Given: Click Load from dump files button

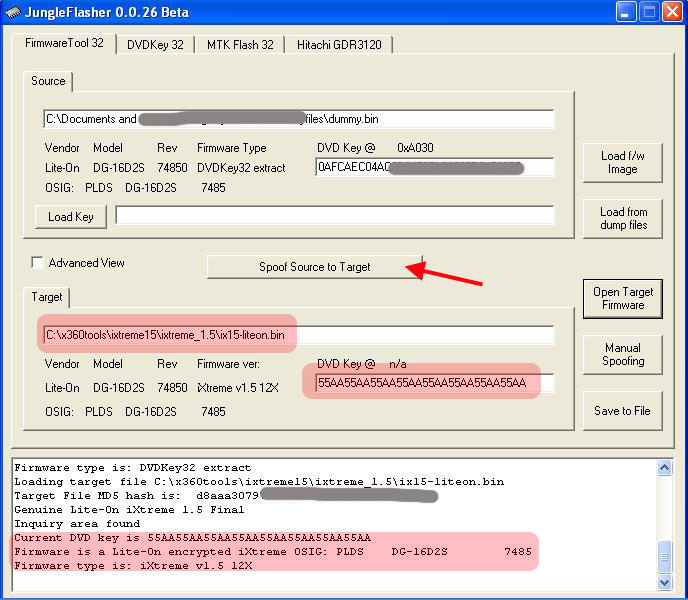Looking at the screenshot, I should coord(622,219).
